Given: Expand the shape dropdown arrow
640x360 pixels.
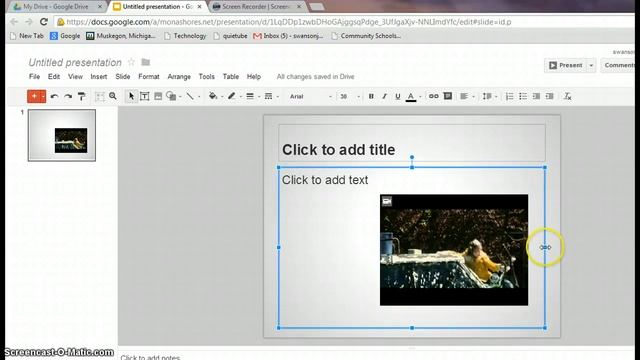Looking at the screenshot, I should (x=180, y=97).
